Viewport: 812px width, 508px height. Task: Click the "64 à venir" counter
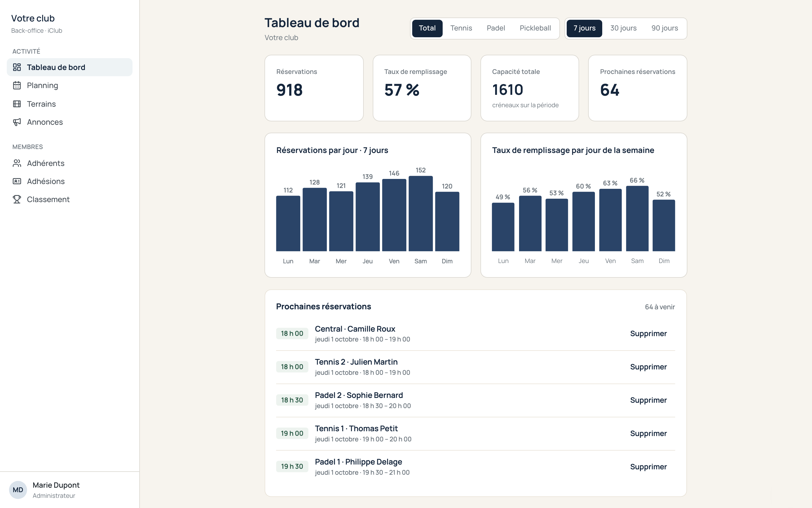click(660, 307)
